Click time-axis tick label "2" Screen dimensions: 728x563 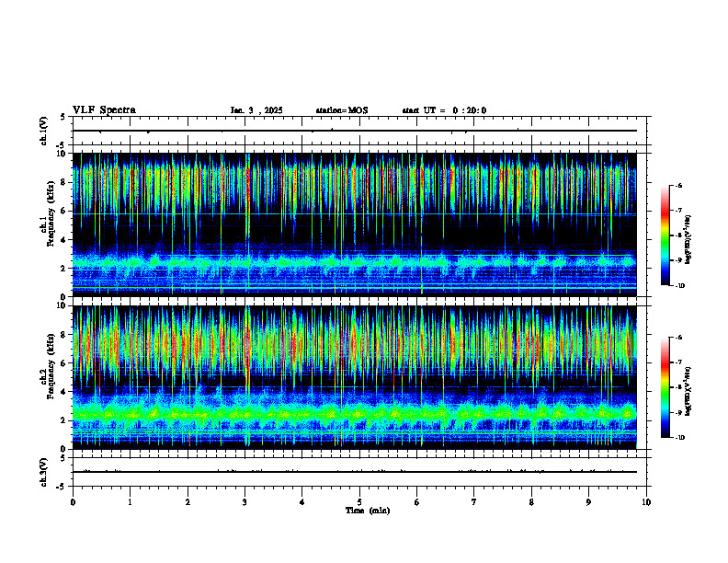(188, 502)
